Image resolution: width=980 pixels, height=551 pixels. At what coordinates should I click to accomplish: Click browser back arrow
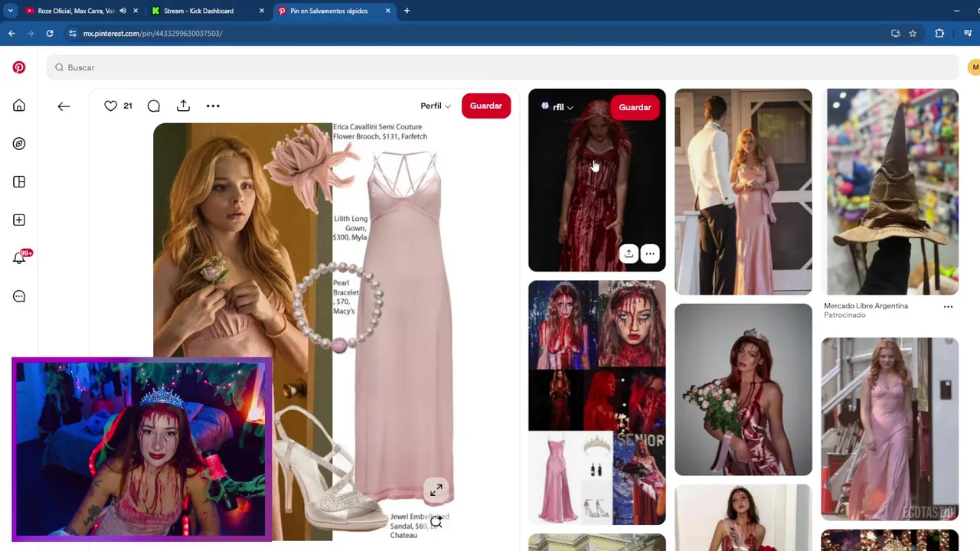pos(11,33)
